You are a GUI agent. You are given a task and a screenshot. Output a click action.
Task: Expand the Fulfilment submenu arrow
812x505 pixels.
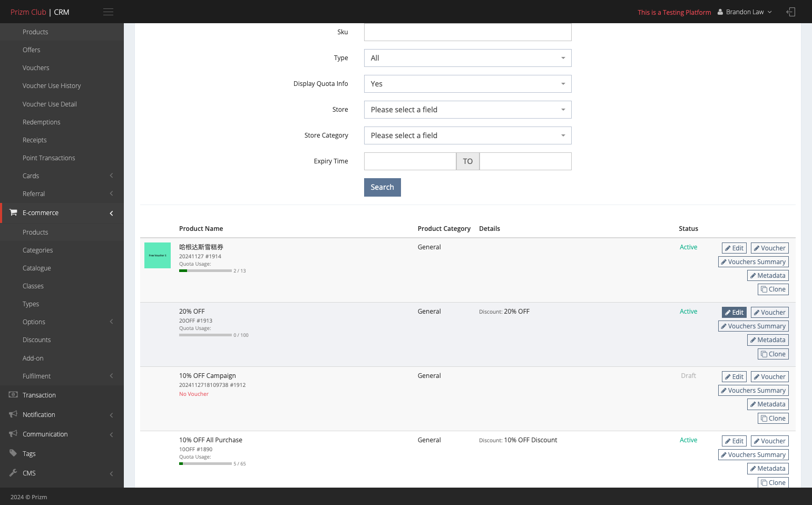(x=111, y=376)
